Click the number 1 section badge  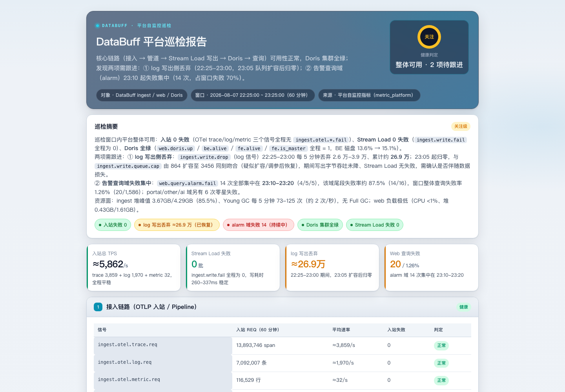[x=98, y=307]
